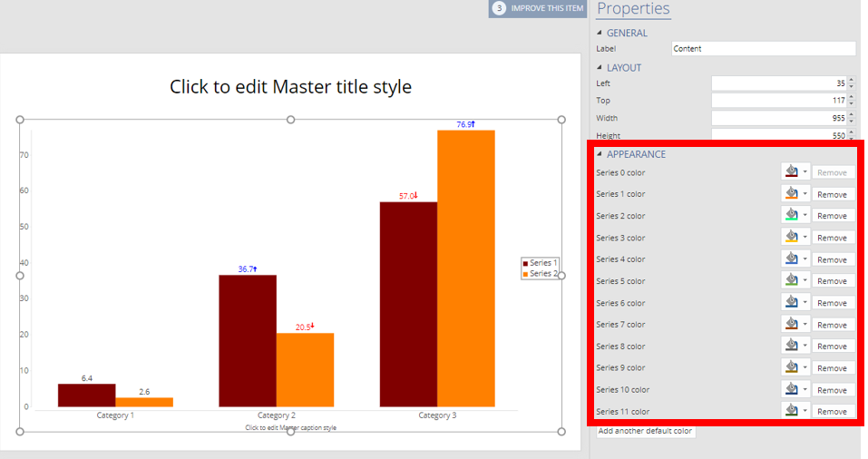
Task: Click the Series 11 color paint bucket icon
Action: click(x=791, y=412)
